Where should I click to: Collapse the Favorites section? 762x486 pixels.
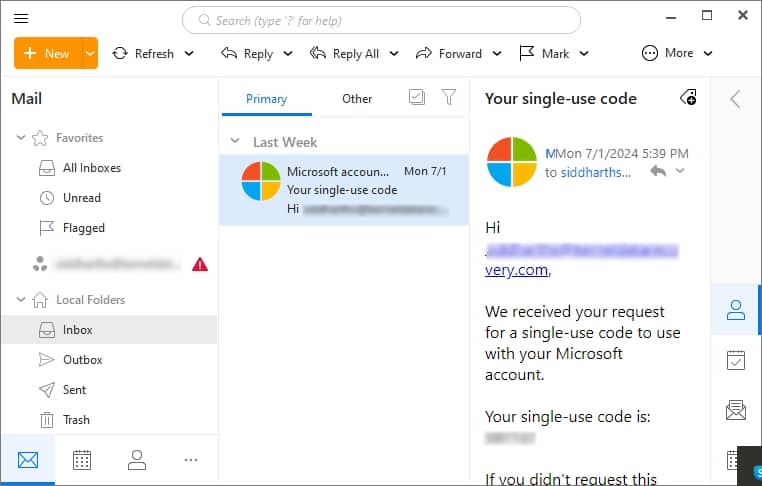[x=20, y=138]
